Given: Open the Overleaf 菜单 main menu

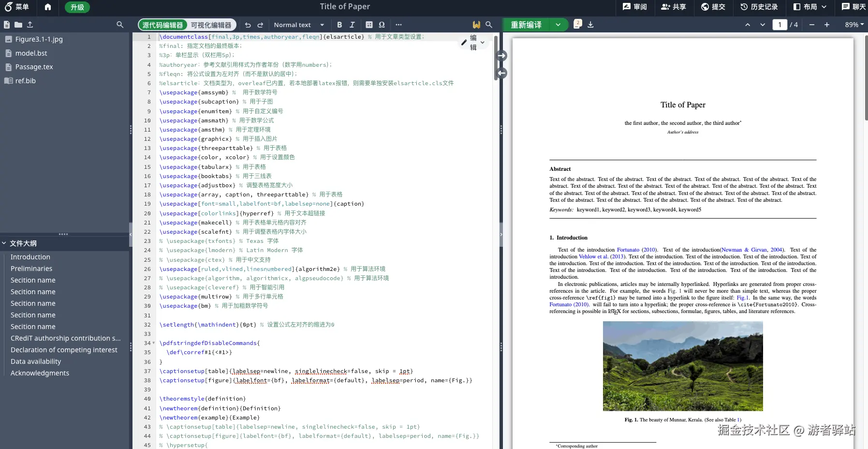Looking at the screenshot, I should click(x=17, y=7).
